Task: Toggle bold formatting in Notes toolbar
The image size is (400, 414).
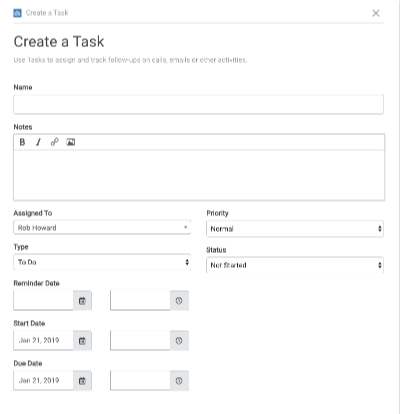Action: tap(22, 142)
